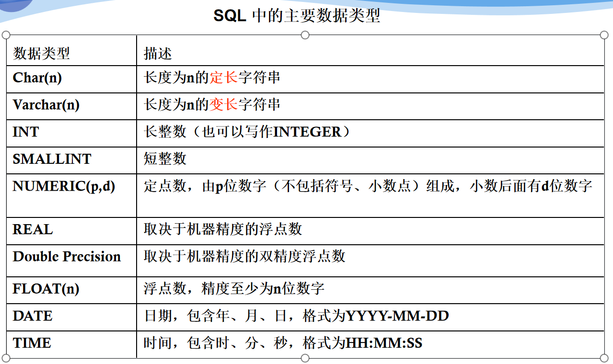Click the table's bottom-right selection handle
This screenshot has height=364, width=613.
pos(604,358)
